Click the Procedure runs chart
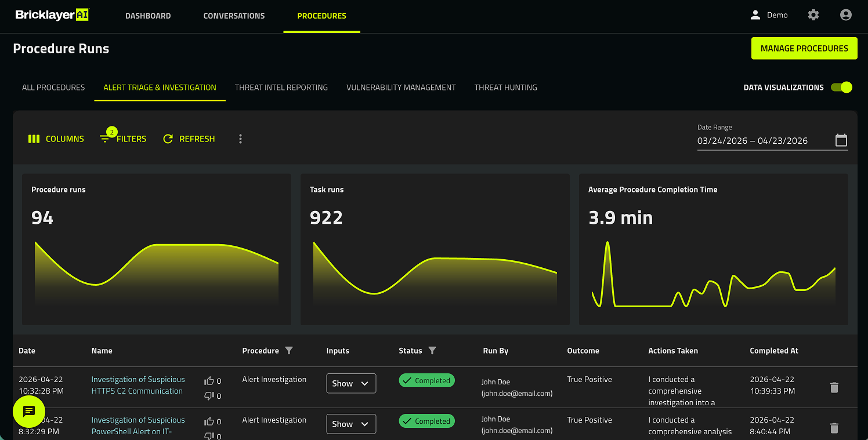 click(157, 274)
